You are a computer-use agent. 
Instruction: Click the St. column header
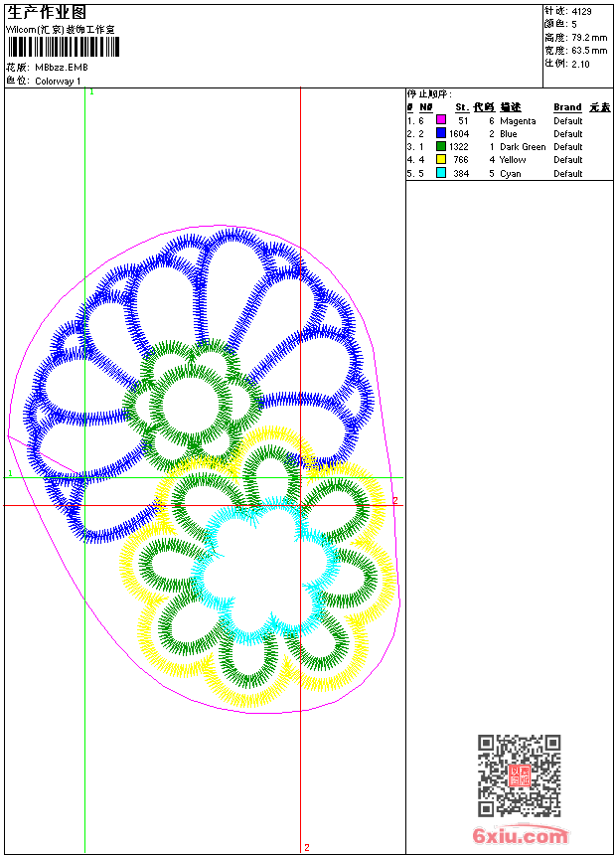(462, 107)
